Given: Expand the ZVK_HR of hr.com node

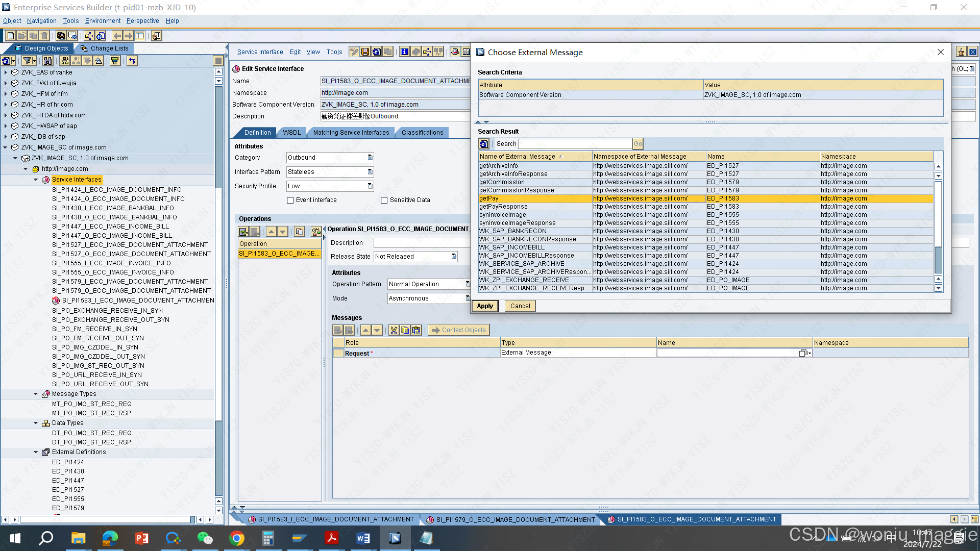Looking at the screenshot, I should [6, 105].
